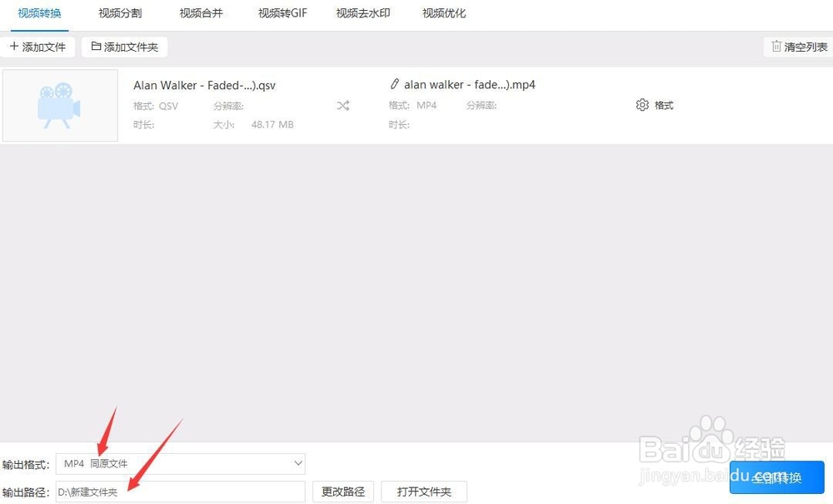The height and width of the screenshot is (504, 833).
Task: Select output file name alan walker - fade mp4
Action: click(x=470, y=84)
